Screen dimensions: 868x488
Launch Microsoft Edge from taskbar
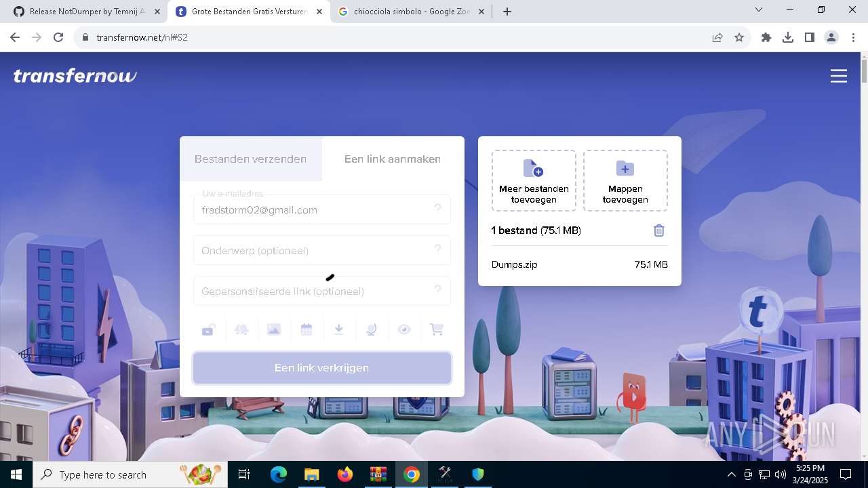279,474
